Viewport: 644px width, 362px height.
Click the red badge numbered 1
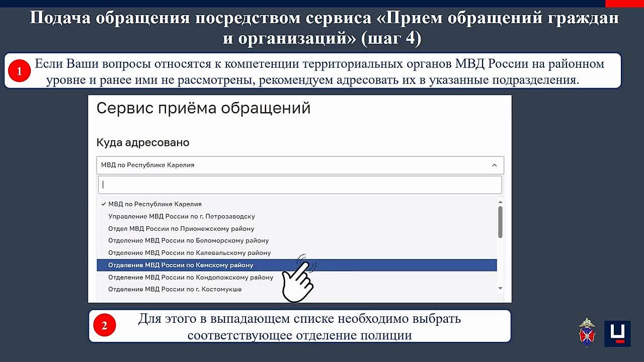coord(20,70)
